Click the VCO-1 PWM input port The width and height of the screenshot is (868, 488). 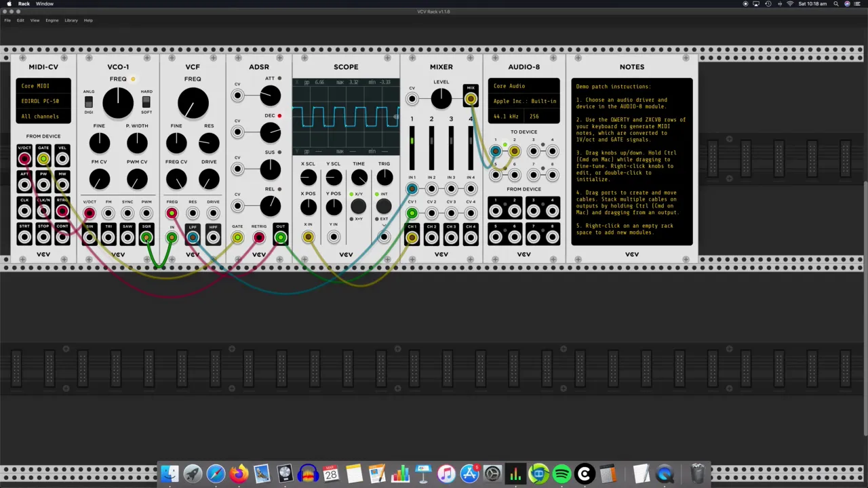pyautogui.click(x=146, y=213)
